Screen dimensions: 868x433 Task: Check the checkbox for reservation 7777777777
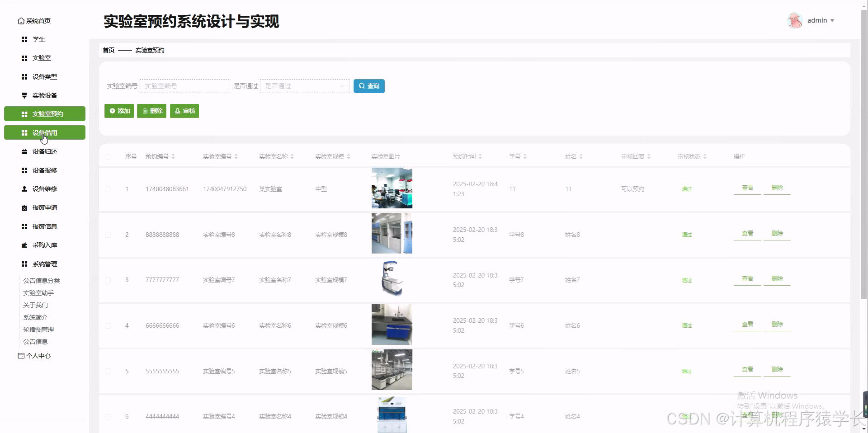108,280
